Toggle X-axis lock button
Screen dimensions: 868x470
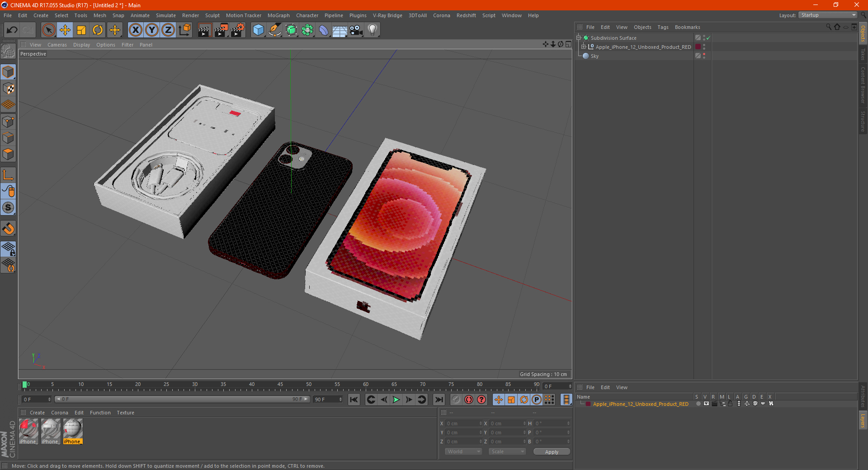point(135,30)
